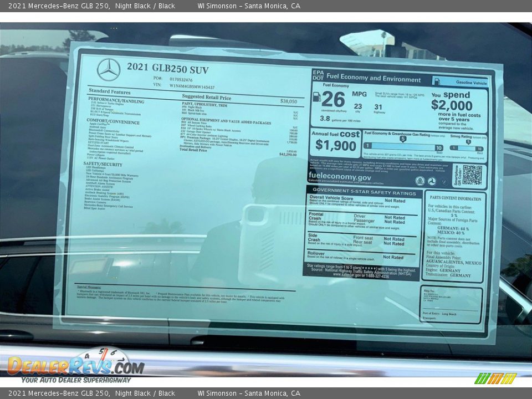
Task: Click 'Night Black / Black' in the bottom caption
Action: [x=145, y=393]
